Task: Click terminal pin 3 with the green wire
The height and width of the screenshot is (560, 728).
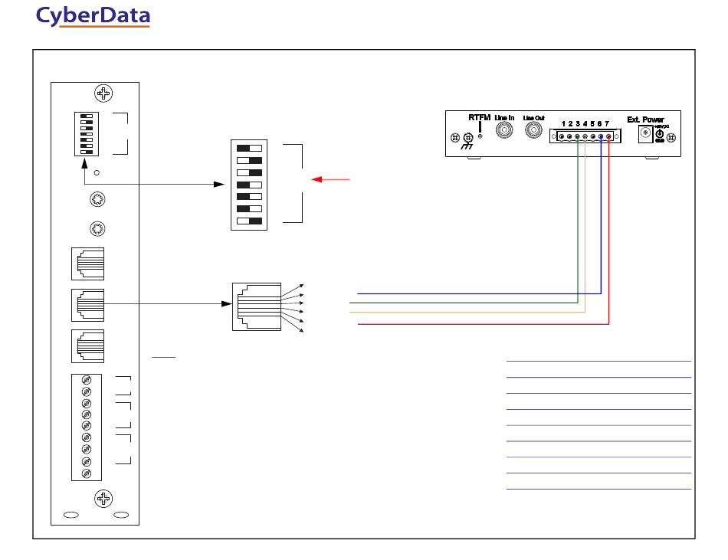Action: click(578, 137)
